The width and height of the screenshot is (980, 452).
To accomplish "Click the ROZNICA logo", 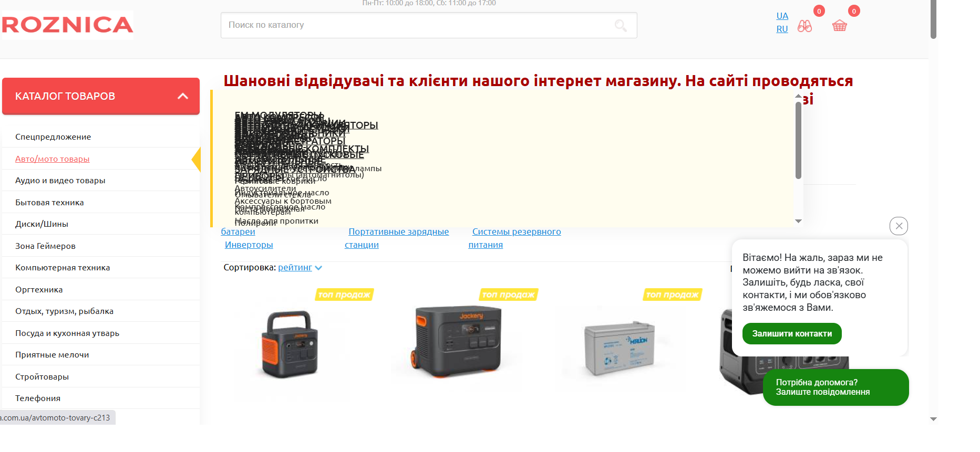I will [67, 25].
